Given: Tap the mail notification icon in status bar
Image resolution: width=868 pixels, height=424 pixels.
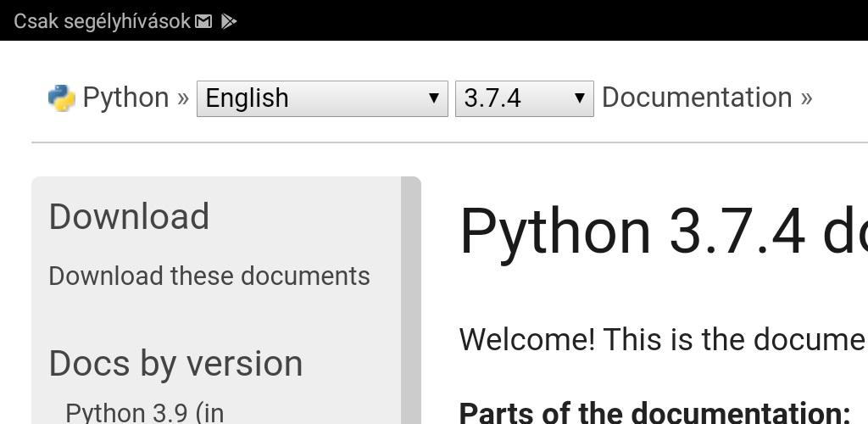Looking at the screenshot, I should [203, 21].
